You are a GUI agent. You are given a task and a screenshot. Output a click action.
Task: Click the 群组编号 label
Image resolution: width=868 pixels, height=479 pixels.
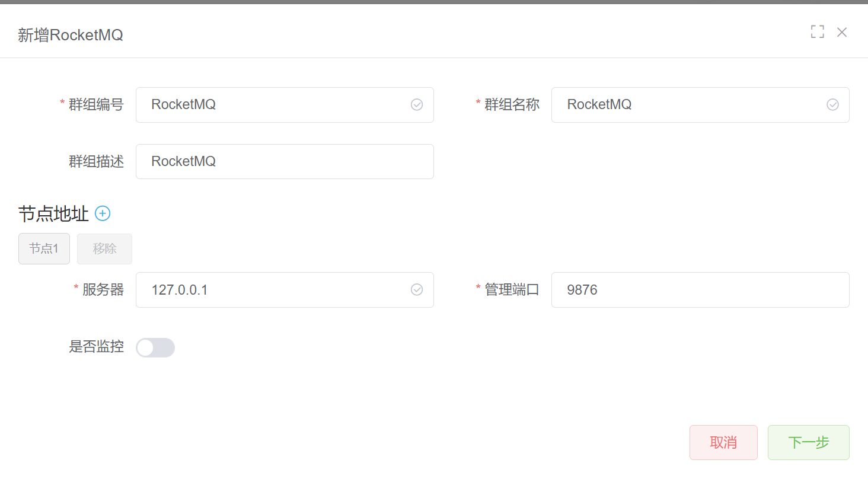(96, 105)
